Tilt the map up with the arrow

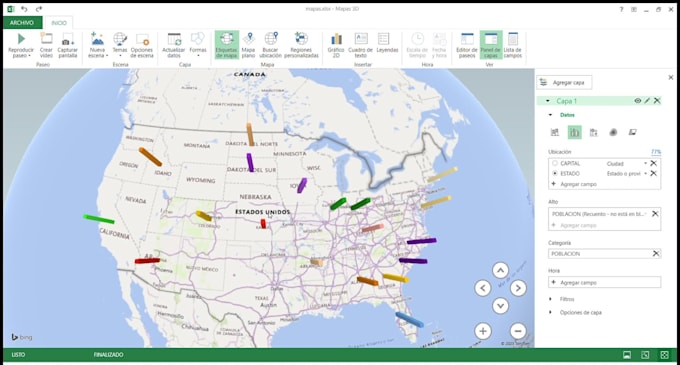[x=500, y=270]
